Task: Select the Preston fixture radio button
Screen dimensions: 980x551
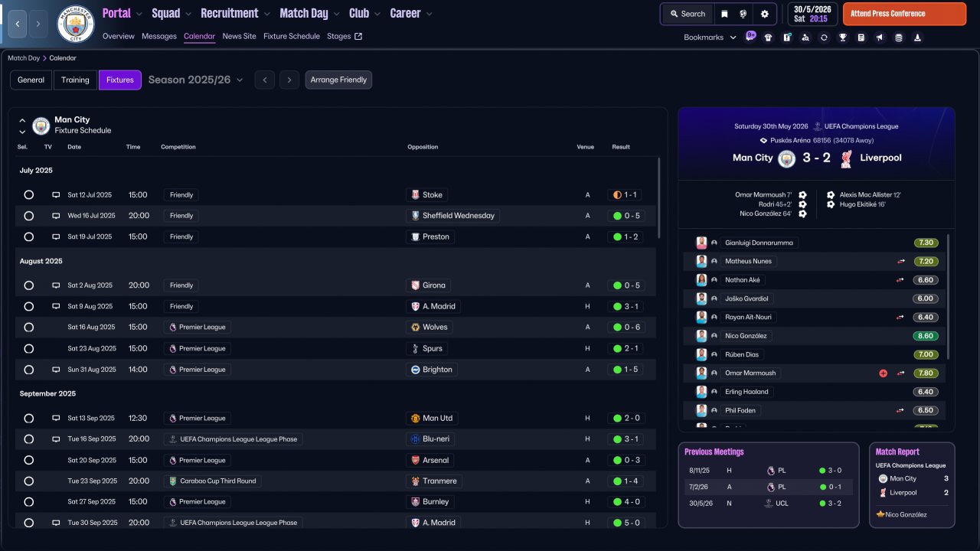Action: click(x=29, y=237)
